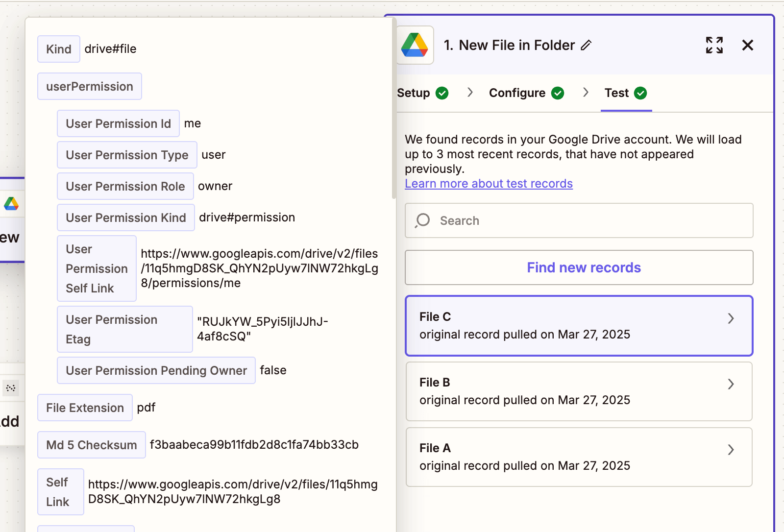Click the Google Drive logo in the step header

[x=415, y=45]
